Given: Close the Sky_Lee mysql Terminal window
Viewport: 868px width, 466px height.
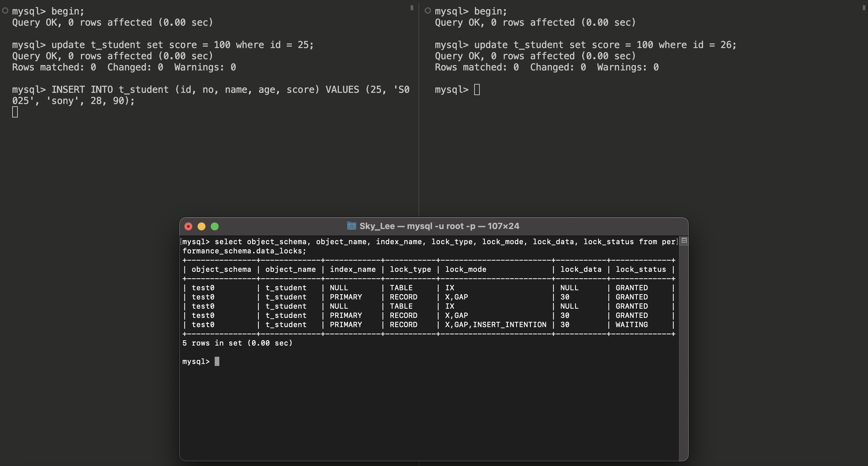Looking at the screenshot, I should (x=188, y=227).
